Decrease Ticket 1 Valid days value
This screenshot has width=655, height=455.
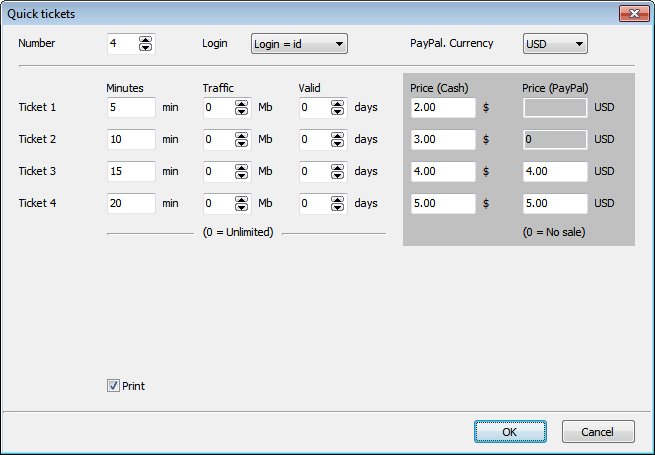pyautogui.click(x=336, y=112)
